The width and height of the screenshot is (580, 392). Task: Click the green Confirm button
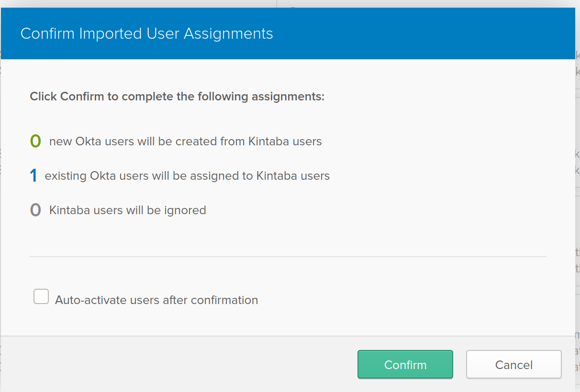(405, 365)
